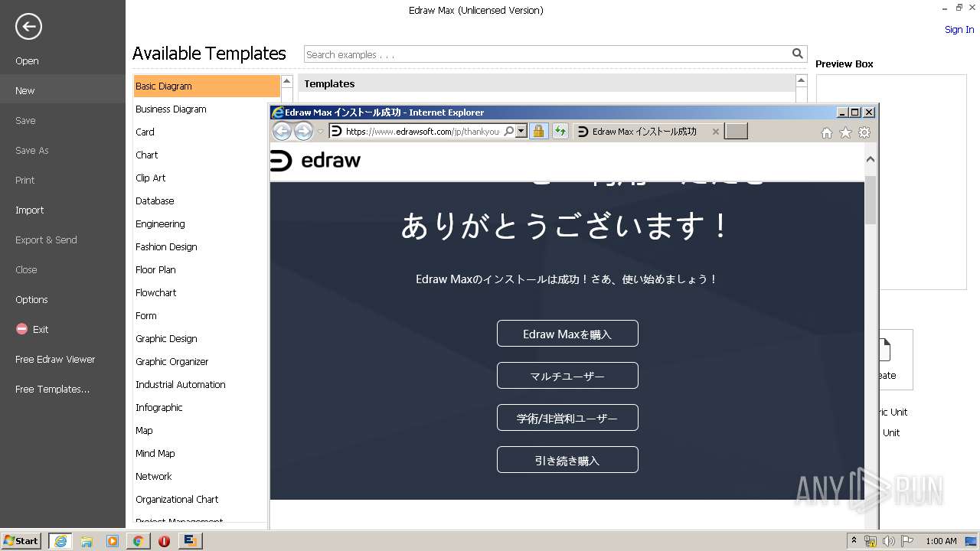Screen dimensions: 980x551
Task: Click the IE back navigation arrow
Action: pyautogui.click(x=282, y=132)
